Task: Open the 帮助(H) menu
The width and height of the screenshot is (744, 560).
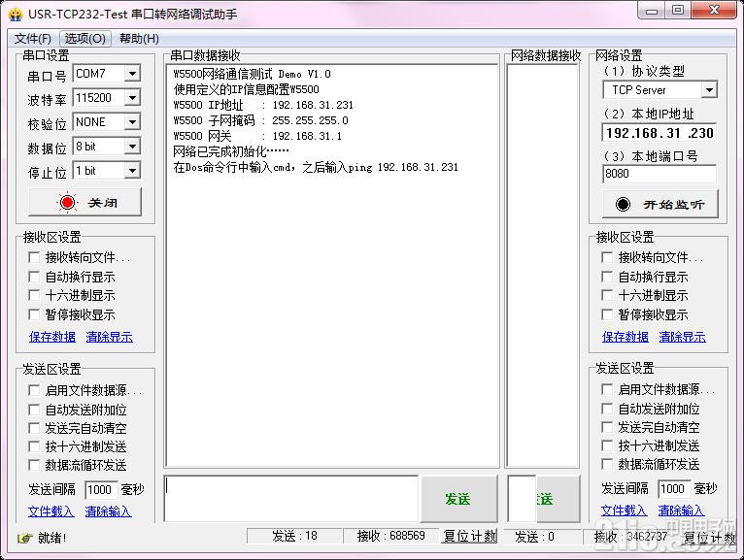Action: [x=139, y=39]
